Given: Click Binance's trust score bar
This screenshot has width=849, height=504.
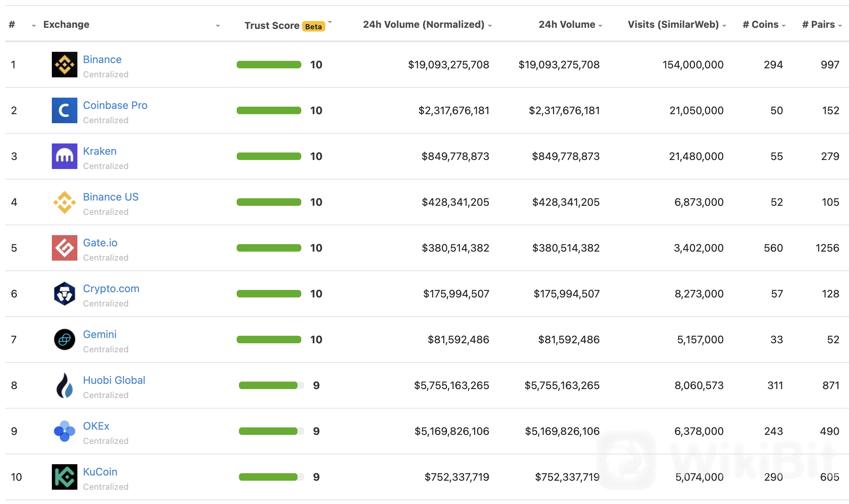Looking at the screenshot, I should (x=269, y=65).
